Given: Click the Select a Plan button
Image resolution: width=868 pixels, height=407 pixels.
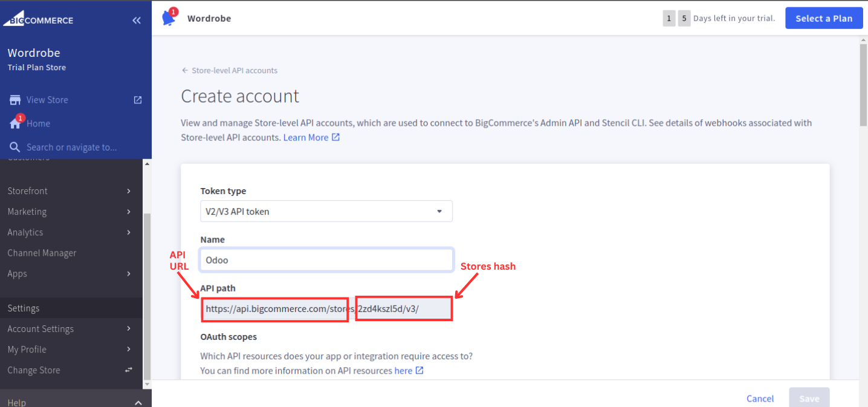Looking at the screenshot, I should (824, 18).
